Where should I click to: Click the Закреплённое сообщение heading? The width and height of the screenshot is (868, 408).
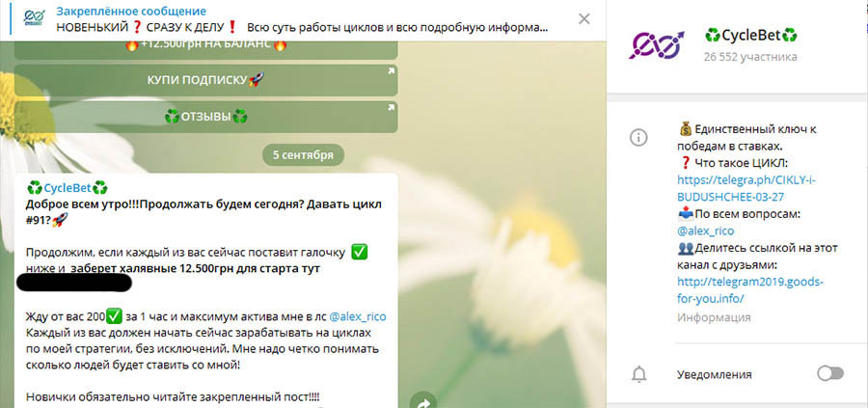[x=131, y=11]
